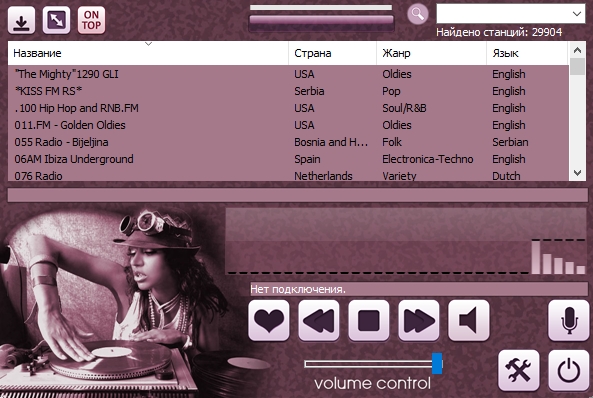Viewport: 593px width, 398px height.
Task: Click the magnifier search icon
Action: 418,14
